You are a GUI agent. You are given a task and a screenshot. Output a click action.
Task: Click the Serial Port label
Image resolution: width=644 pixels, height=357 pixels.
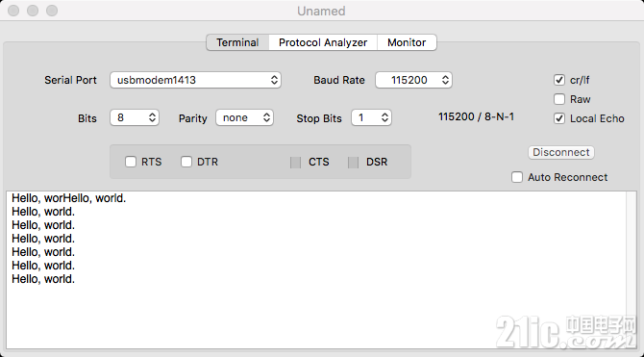(70, 80)
